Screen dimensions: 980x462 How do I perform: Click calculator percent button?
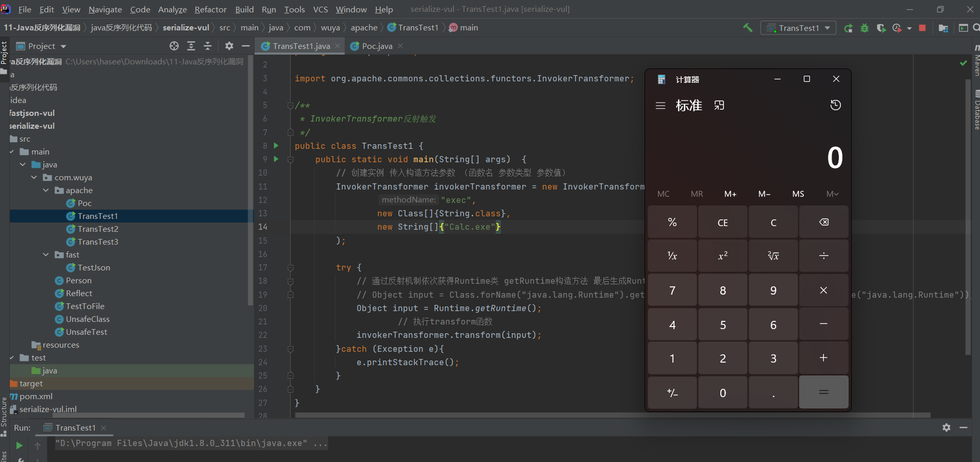coord(672,222)
